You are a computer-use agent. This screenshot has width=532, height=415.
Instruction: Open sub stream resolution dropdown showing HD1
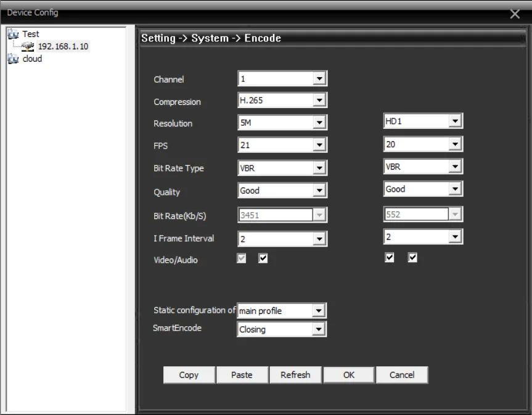click(x=454, y=121)
